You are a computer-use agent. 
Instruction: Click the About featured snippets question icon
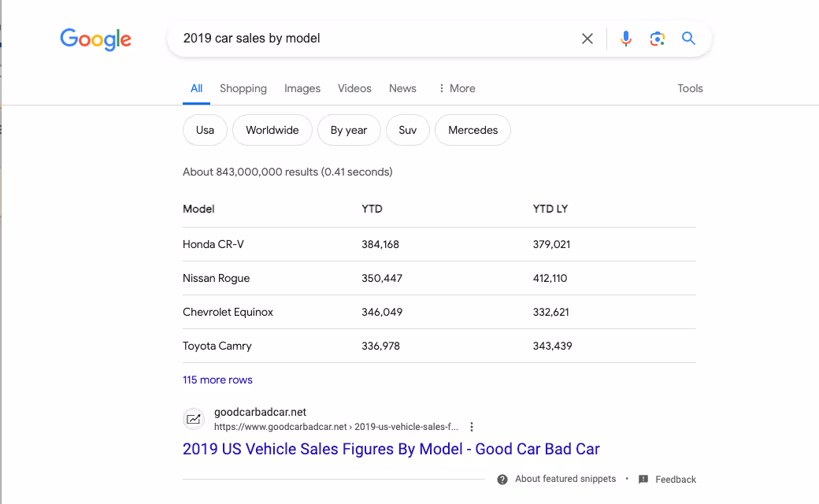pyautogui.click(x=502, y=480)
